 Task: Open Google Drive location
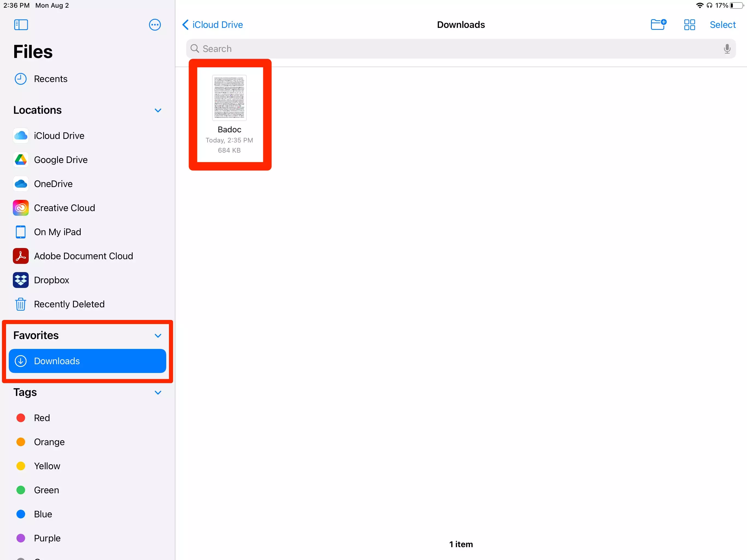[61, 160]
